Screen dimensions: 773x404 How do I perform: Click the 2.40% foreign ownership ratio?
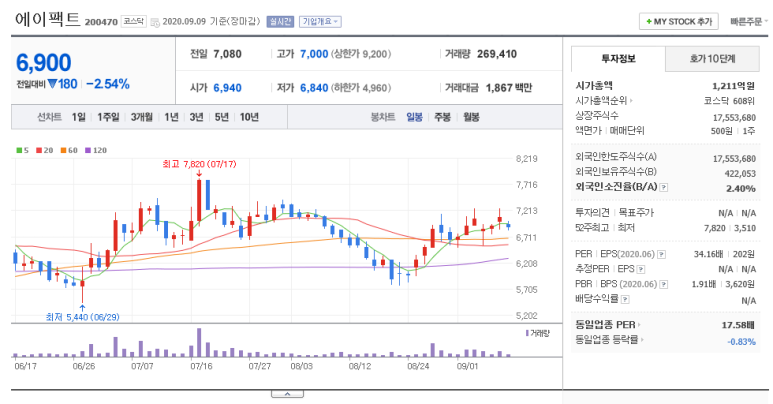pyautogui.click(x=740, y=188)
